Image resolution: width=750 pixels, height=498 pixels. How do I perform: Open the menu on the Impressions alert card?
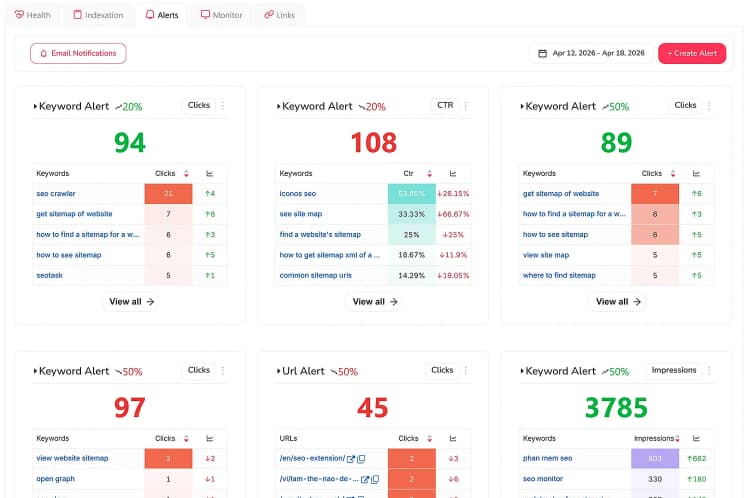tap(709, 371)
